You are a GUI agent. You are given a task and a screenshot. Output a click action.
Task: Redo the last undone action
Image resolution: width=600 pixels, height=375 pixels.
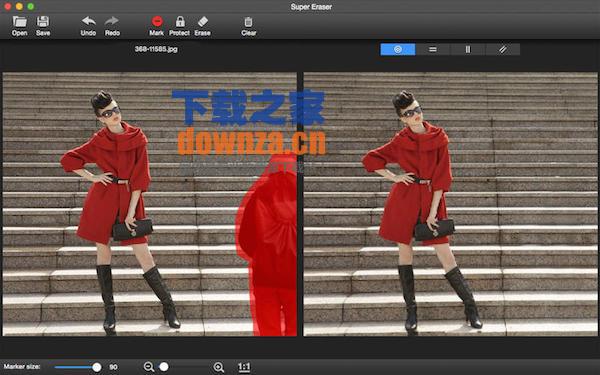[x=112, y=26]
